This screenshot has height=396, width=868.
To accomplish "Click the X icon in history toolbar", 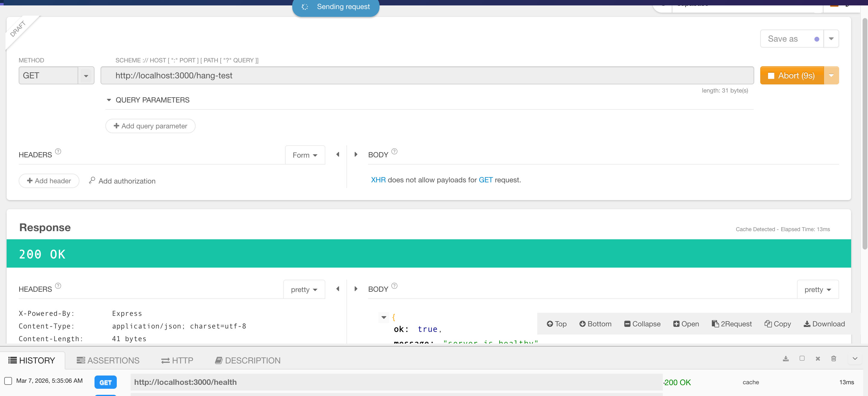I will tap(817, 359).
